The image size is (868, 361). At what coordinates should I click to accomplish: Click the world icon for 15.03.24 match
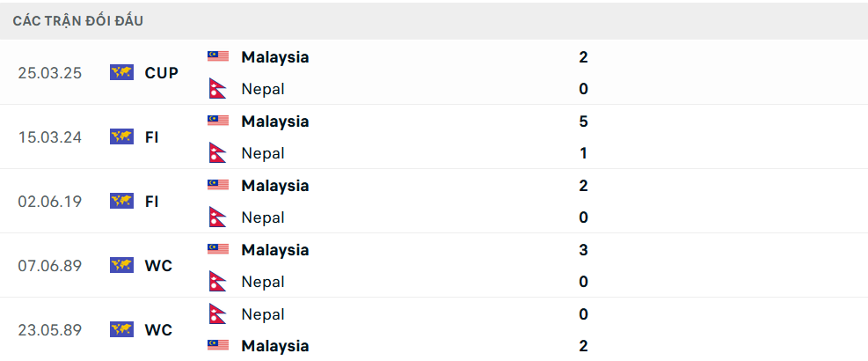(121, 136)
